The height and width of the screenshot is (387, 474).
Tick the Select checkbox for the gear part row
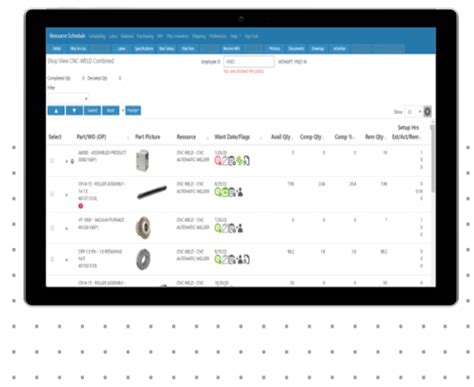point(52,228)
